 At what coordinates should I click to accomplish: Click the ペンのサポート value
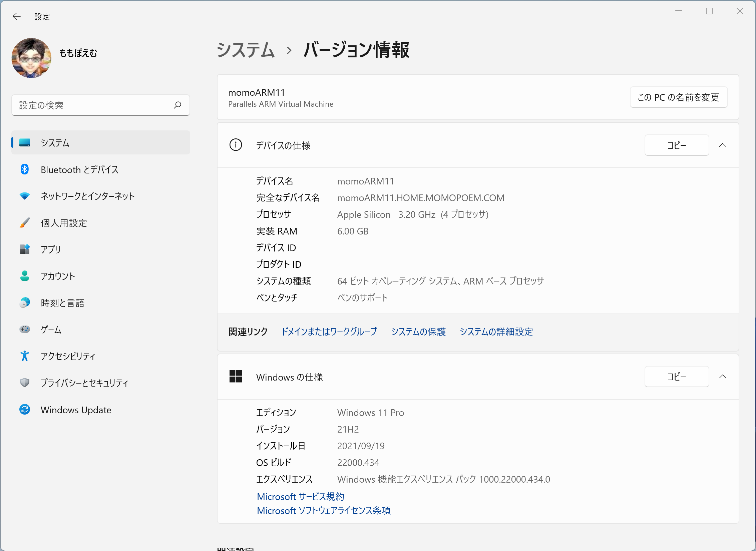(x=362, y=298)
